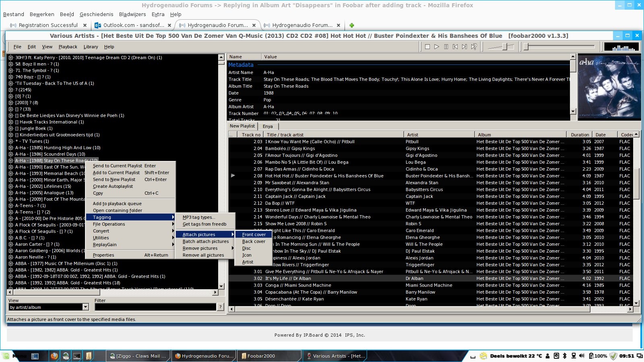Switch to Registration Successful Firefox tab

pos(48,25)
